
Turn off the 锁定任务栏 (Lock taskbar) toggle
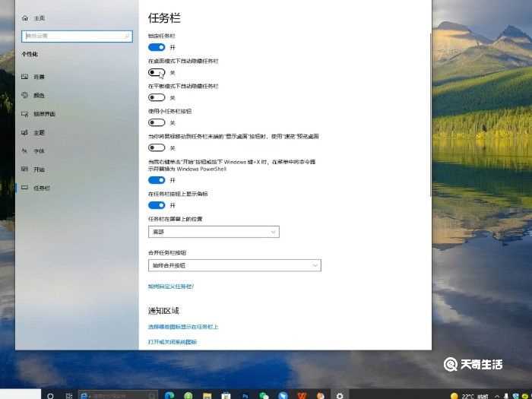point(157,47)
